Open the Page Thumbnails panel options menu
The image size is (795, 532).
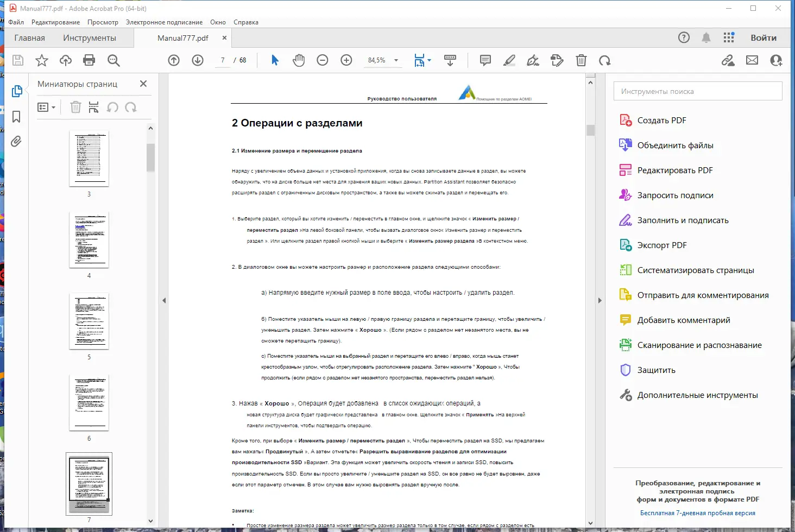(x=47, y=107)
